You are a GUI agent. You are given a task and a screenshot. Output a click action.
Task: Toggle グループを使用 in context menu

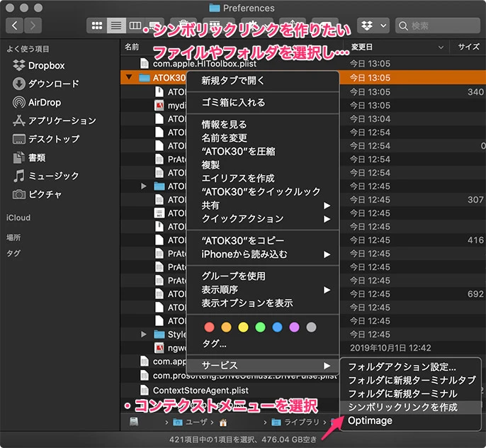coord(263,276)
